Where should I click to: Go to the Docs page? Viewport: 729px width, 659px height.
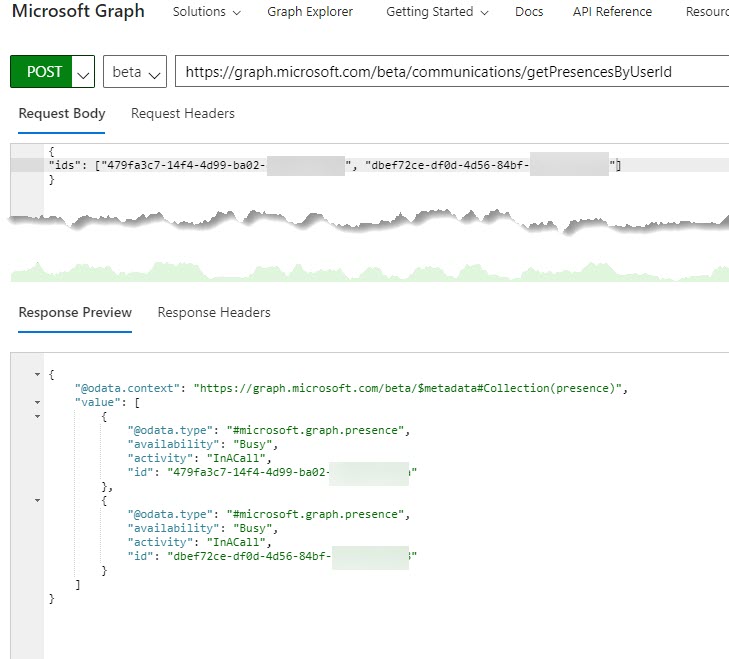pos(529,12)
